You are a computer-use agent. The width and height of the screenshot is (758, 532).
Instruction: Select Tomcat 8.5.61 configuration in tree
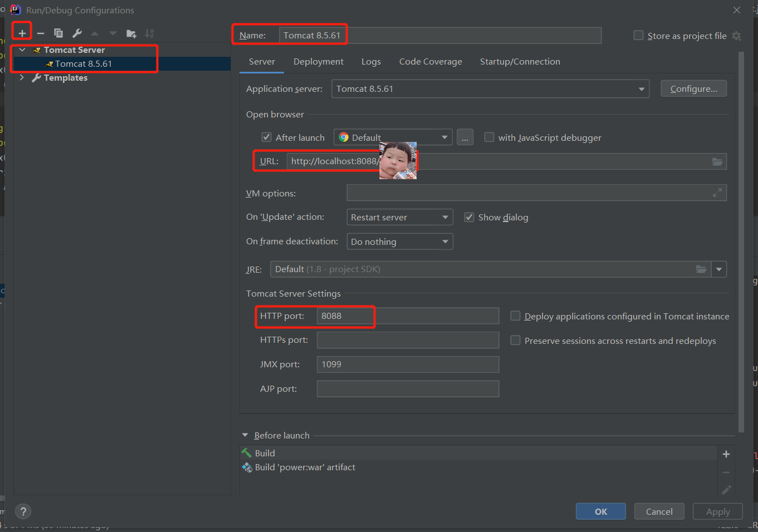pos(122,64)
